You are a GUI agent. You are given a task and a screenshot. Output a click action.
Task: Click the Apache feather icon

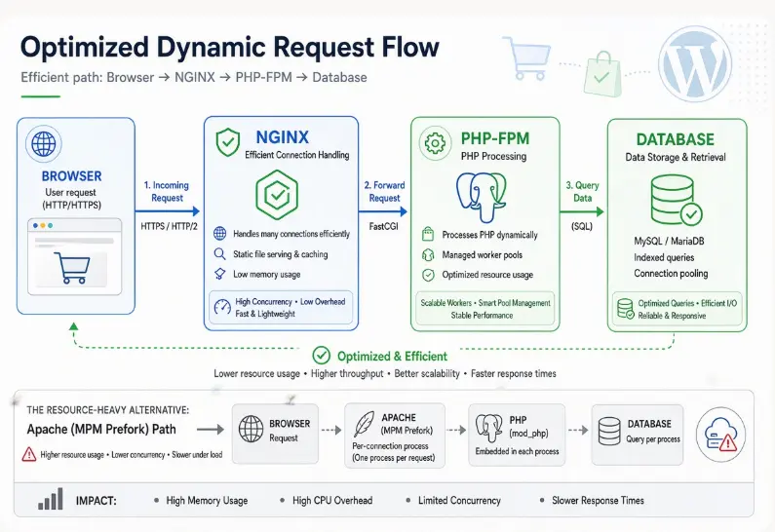point(365,424)
